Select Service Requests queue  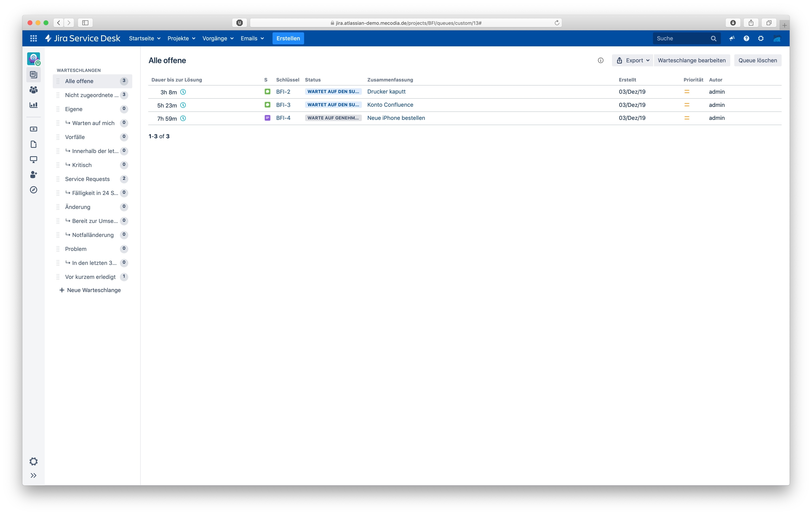click(87, 179)
